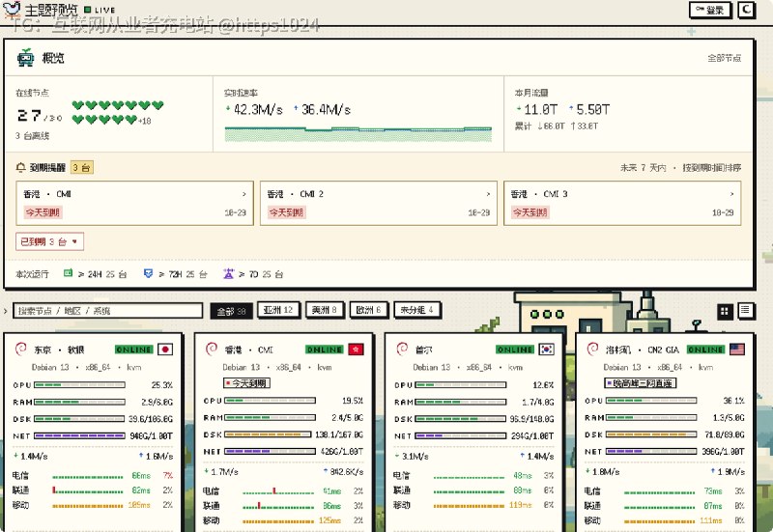Click the ≥ 72H shield icon
The height and width of the screenshot is (532, 773).
[148, 273]
